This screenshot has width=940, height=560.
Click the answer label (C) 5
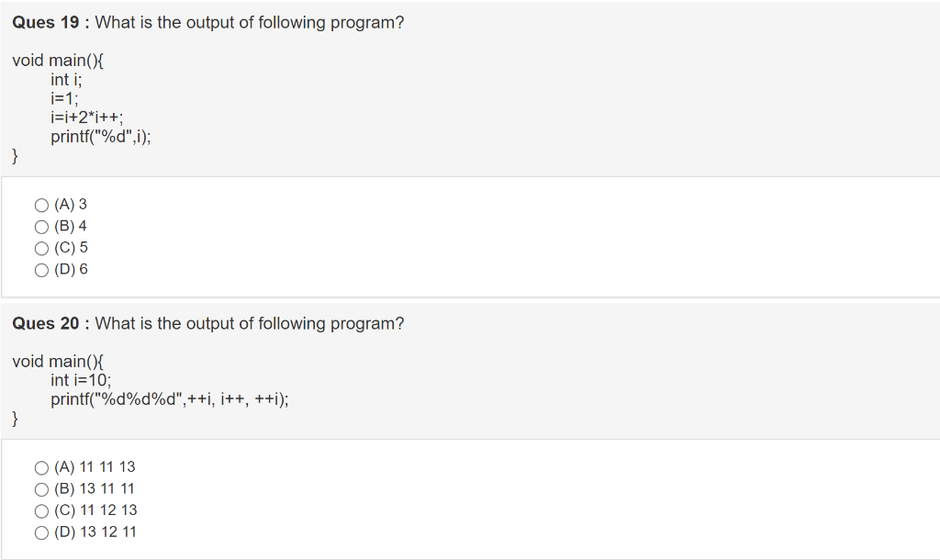[x=69, y=248]
